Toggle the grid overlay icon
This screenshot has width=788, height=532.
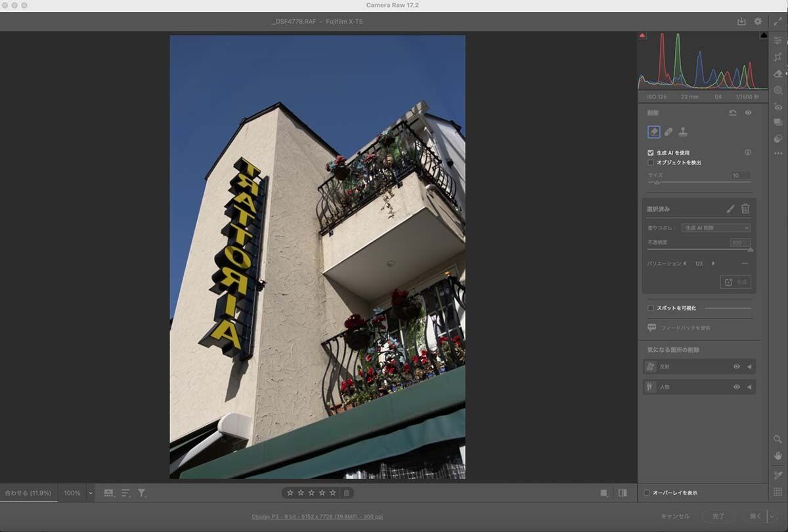[778, 492]
